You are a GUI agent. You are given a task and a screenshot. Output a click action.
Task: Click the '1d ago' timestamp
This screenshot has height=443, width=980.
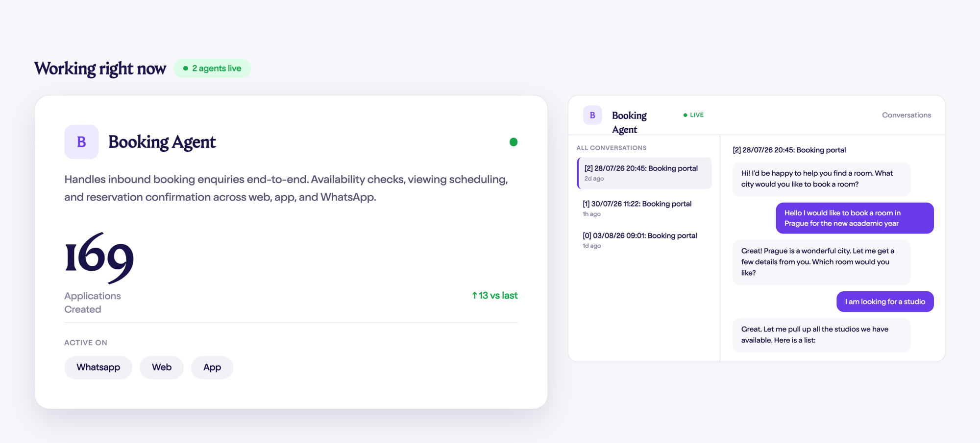591,246
